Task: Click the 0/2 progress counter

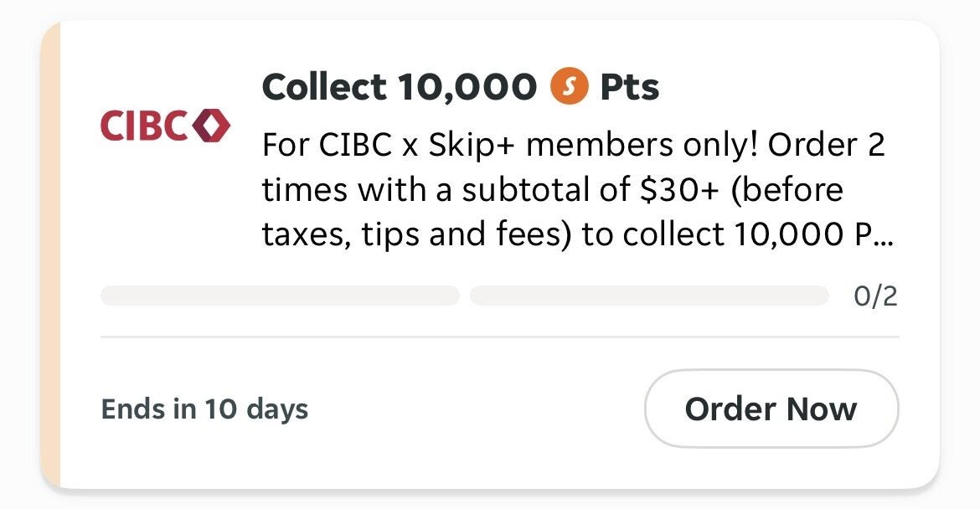Action: tap(875, 296)
